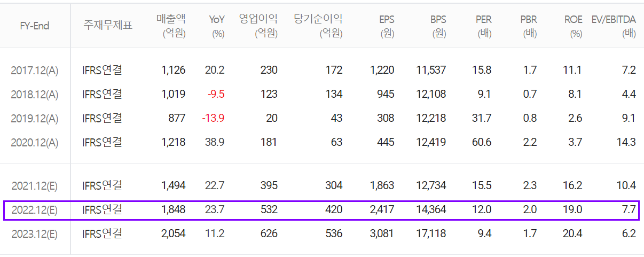Click the 당기순이익 (억원) column header

coord(318,26)
